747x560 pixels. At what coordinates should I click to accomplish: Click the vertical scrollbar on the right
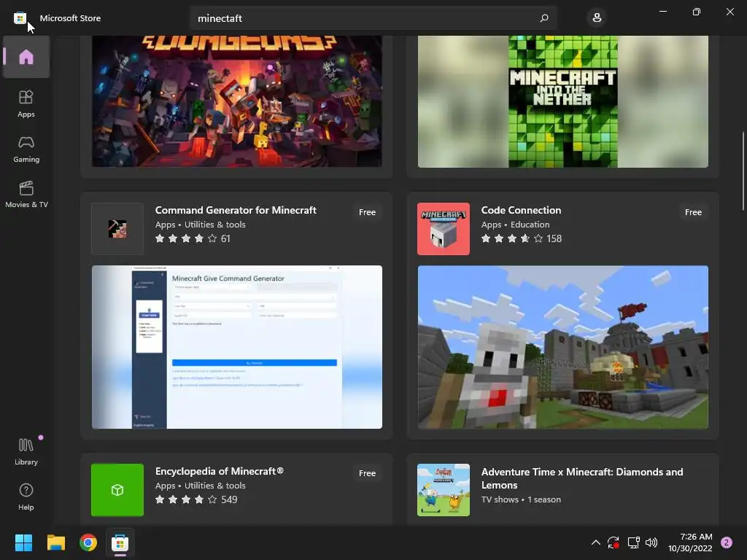(x=743, y=171)
